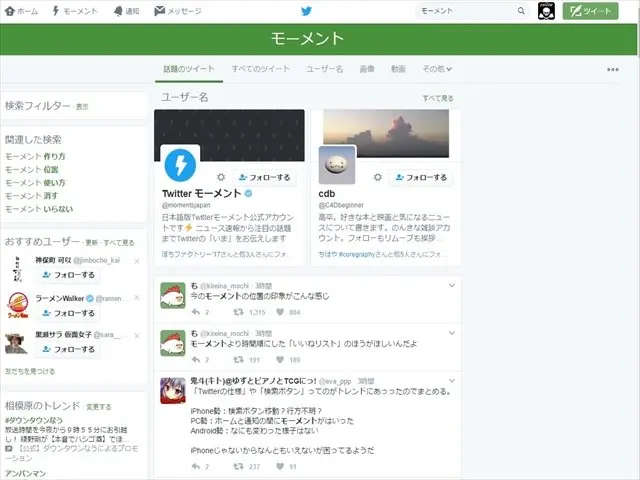Dismiss ラーメンWalker suggestion with X
640x480 pixels.
(x=137, y=298)
